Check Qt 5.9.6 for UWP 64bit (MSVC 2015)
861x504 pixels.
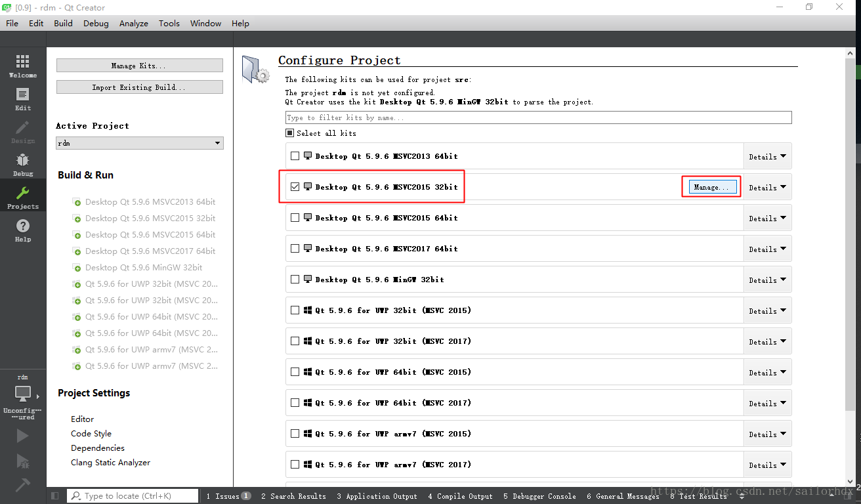tap(295, 372)
